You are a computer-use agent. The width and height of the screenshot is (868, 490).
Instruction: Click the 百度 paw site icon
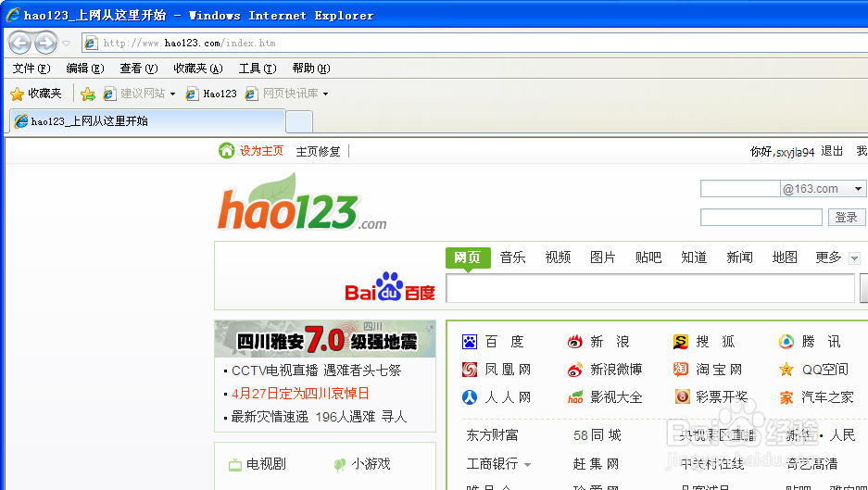point(470,342)
